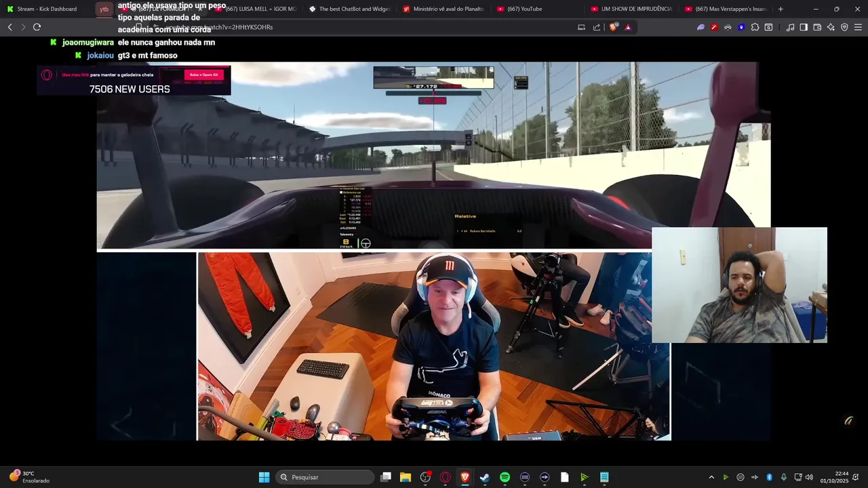Image resolution: width=868 pixels, height=488 pixels.
Task: Switch to UM SHOW DE IMPRUDÊNCIA tab
Action: pyautogui.click(x=631, y=9)
